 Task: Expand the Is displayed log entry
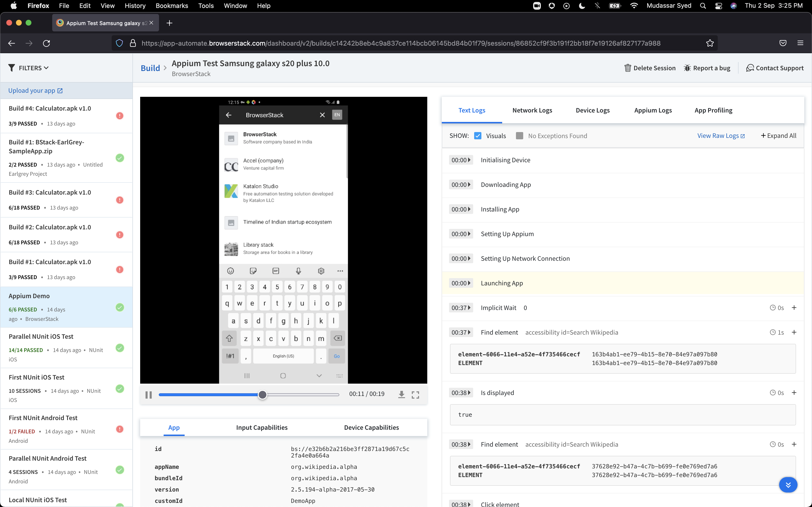[x=794, y=393]
